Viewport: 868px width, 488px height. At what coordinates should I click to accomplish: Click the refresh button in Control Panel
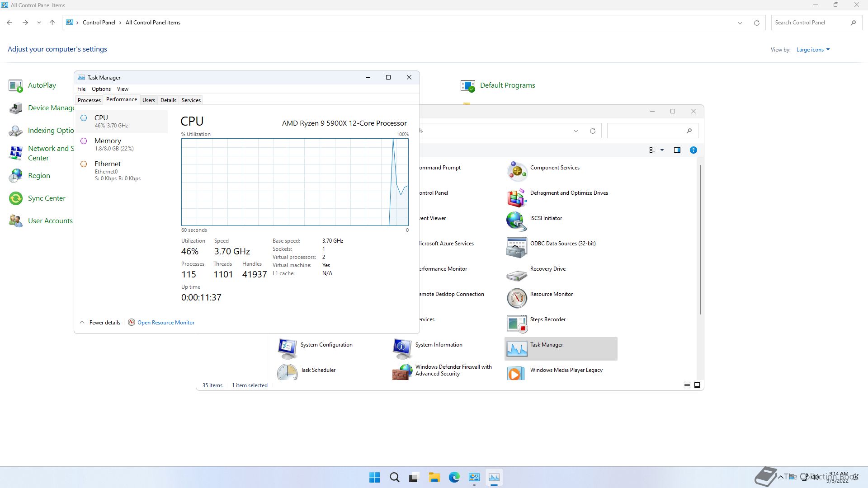pos(756,23)
